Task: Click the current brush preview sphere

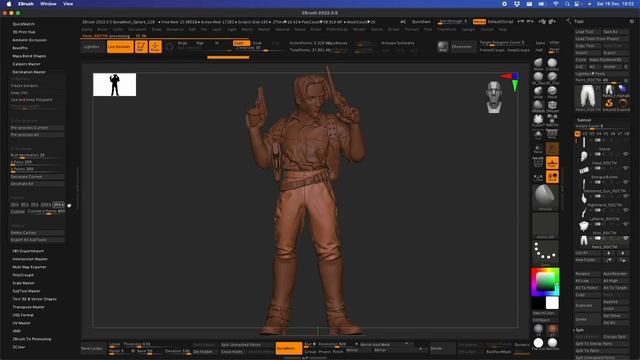Action: point(545,196)
